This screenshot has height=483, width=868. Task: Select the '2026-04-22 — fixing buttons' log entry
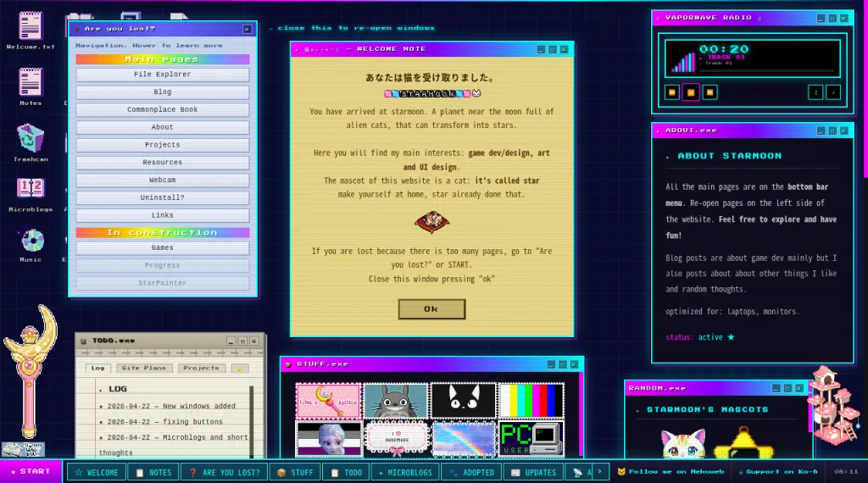click(x=165, y=422)
